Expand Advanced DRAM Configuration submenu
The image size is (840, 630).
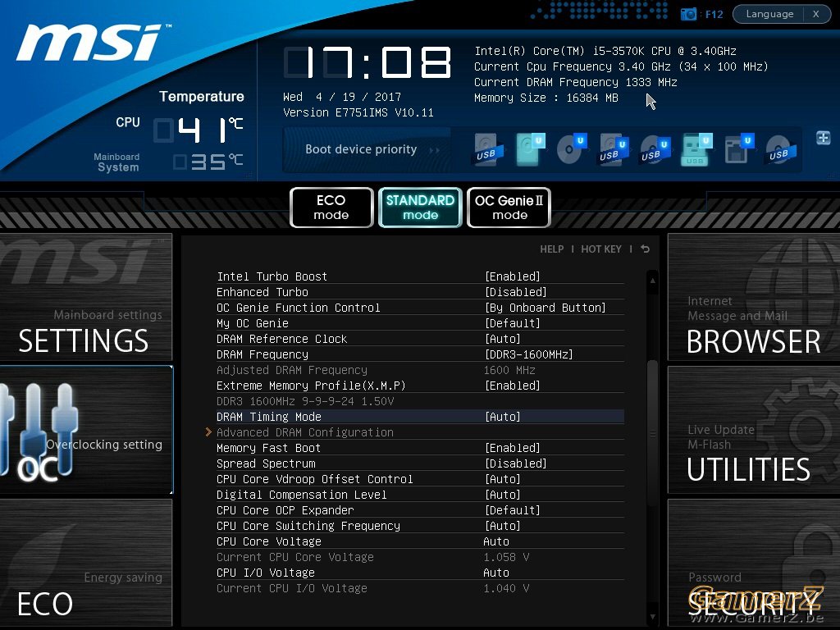click(x=305, y=432)
